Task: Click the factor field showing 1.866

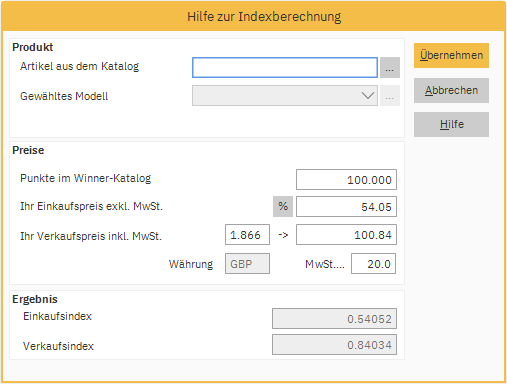Action: tap(247, 235)
